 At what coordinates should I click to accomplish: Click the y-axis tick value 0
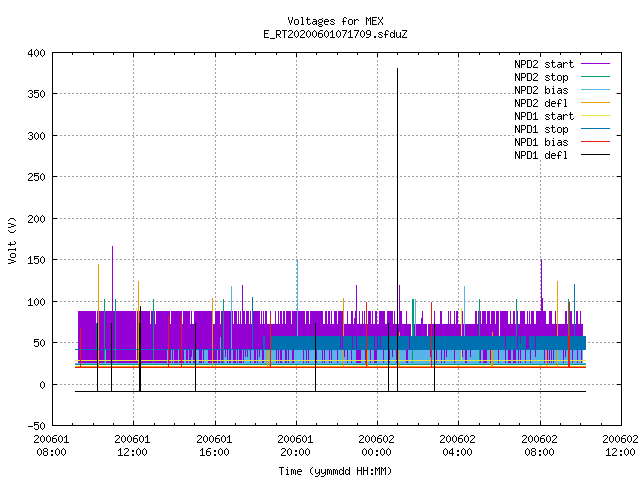(42, 385)
